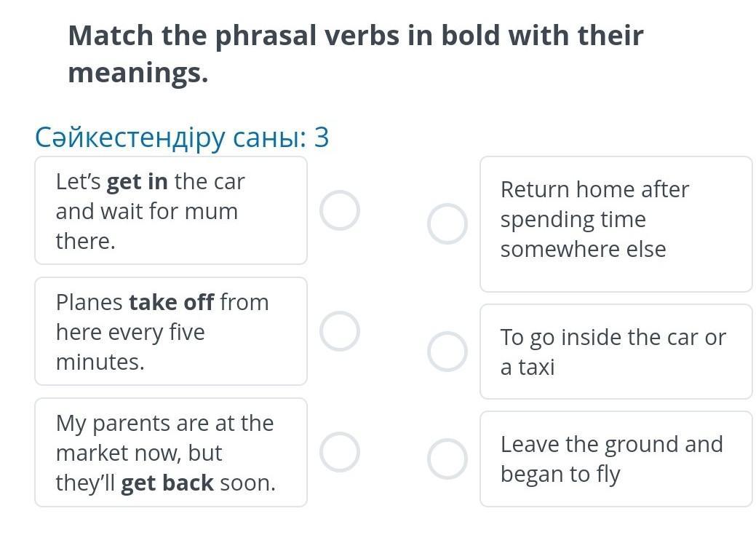
Task: Pick the "To go inside the car or a taxi" card
Action: pyautogui.click(x=616, y=352)
